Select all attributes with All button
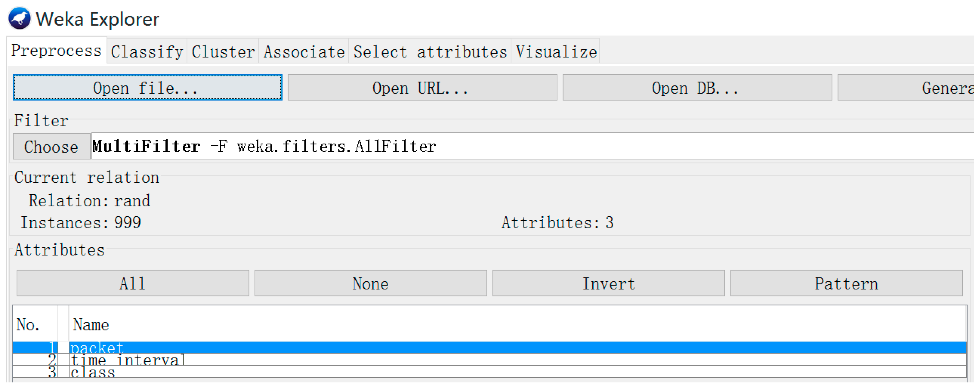 pos(132,283)
